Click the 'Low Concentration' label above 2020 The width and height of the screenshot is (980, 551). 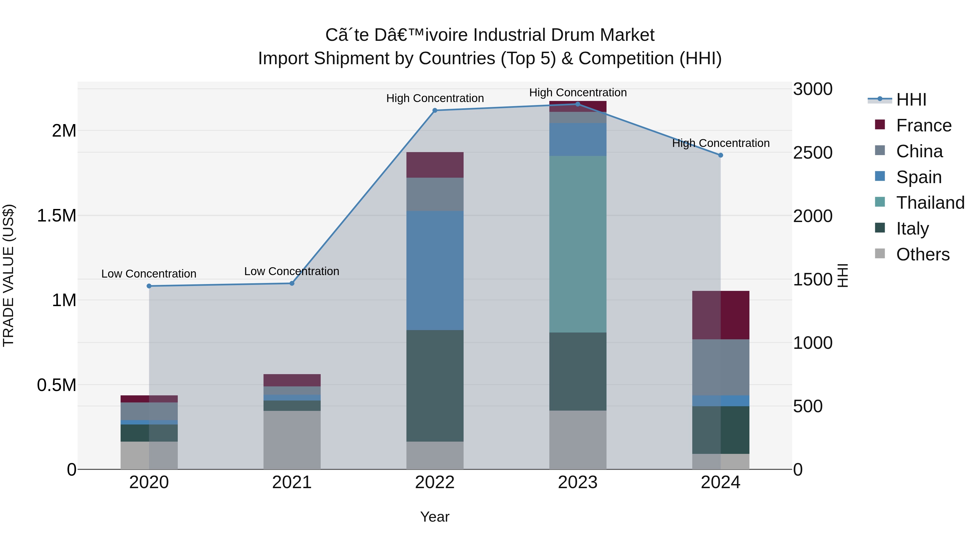[x=149, y=274]
